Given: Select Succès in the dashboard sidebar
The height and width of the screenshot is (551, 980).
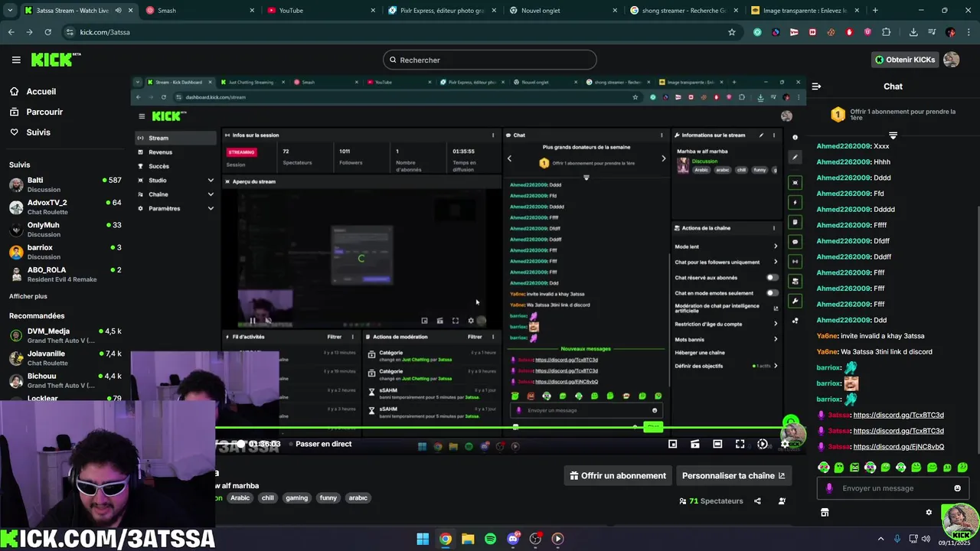Looking at the screenshot, I should point(175,166).
